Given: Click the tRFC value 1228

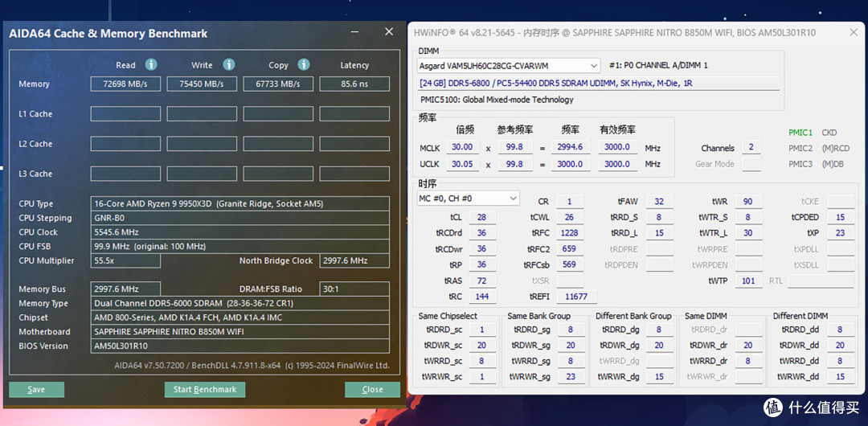Looking at the screenshot, I should [569, 233].
